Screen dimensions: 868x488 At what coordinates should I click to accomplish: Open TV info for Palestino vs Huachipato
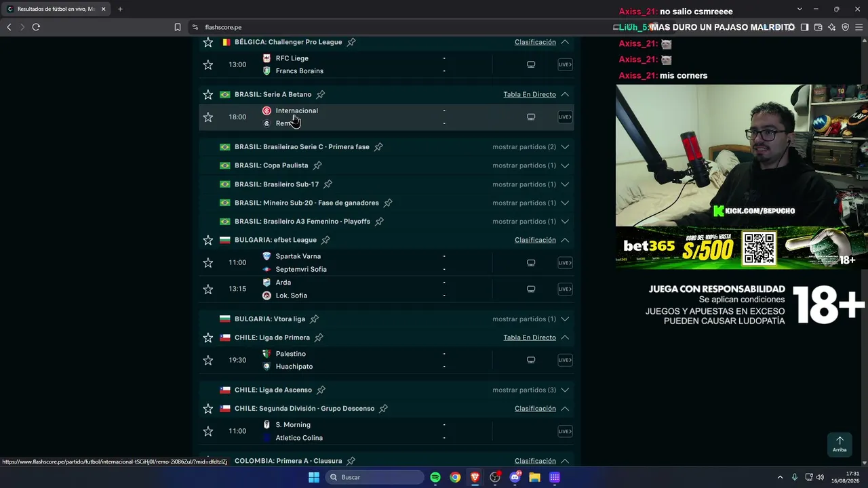[531, 360]
